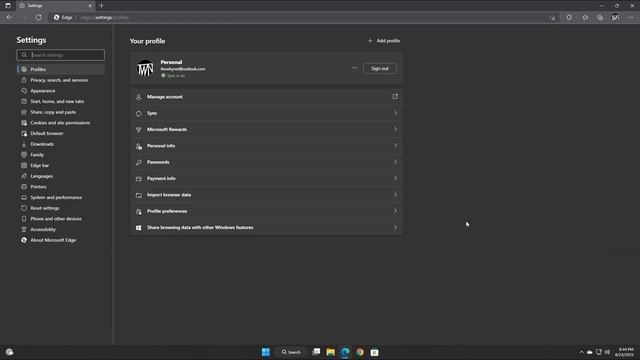The width and height of the screenshot is (640, 360).
Task: Click the Sign out button
Action: click(380, 69)
